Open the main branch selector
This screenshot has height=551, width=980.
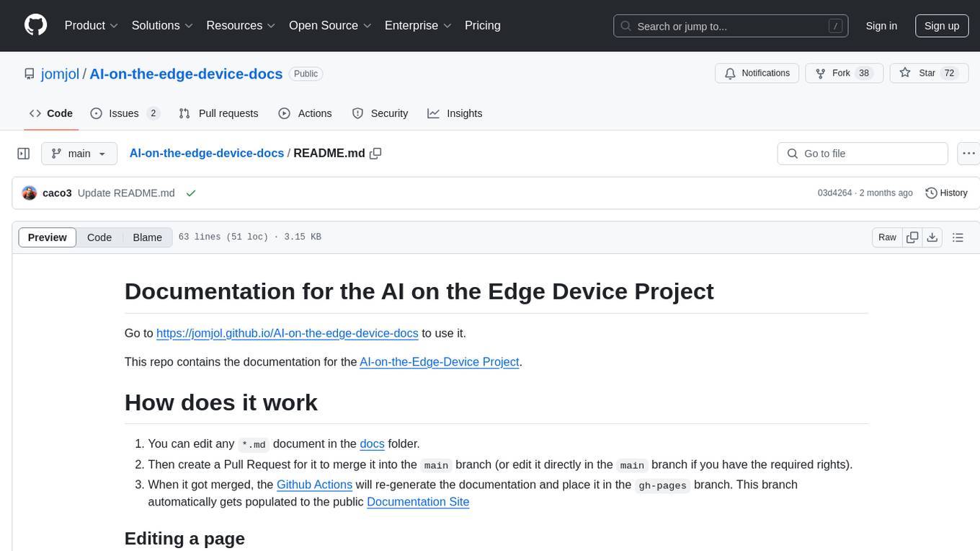pos(79,154)
